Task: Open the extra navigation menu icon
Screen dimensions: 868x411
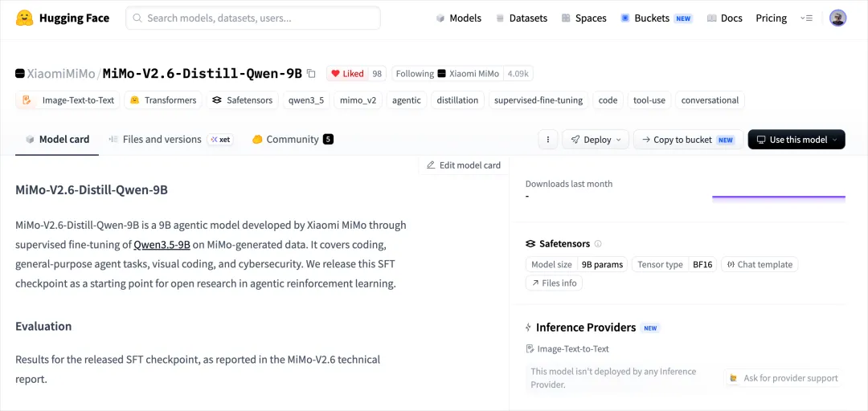Action: 806,18
